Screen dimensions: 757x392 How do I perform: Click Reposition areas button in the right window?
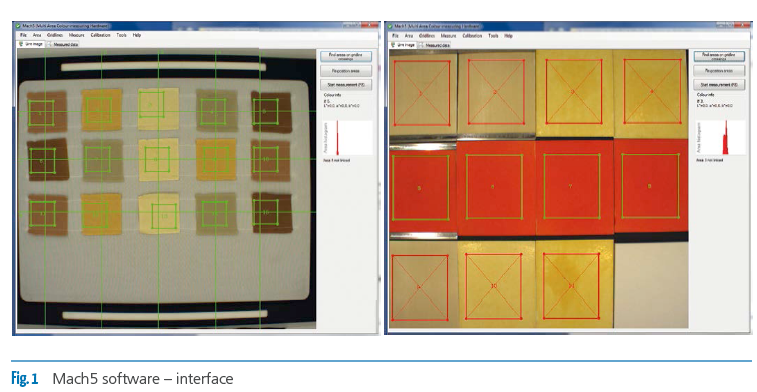pyautogui.click(x=719, y=70)
